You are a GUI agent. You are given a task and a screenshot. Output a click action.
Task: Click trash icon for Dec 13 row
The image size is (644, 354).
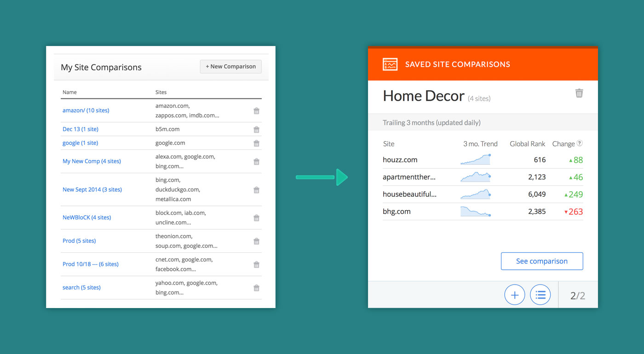(x=257, y=129)
